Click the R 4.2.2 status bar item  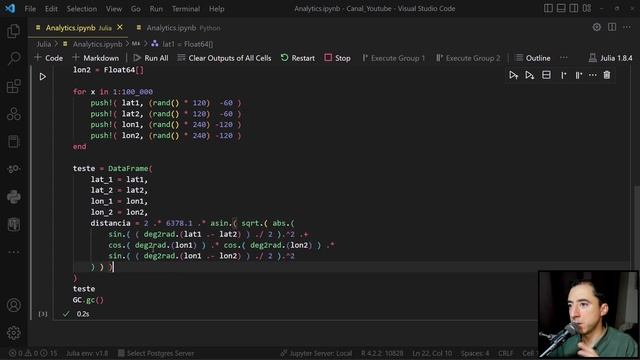point(382,353)
